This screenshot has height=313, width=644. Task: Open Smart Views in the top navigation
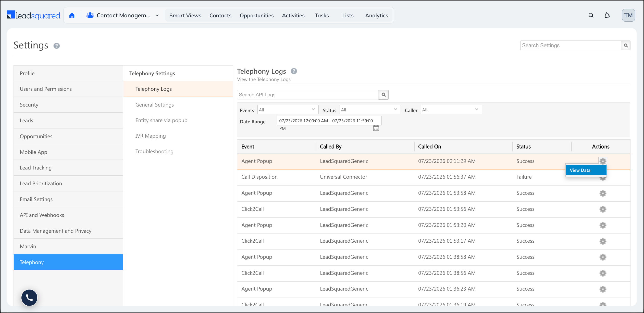pos(185,16)
